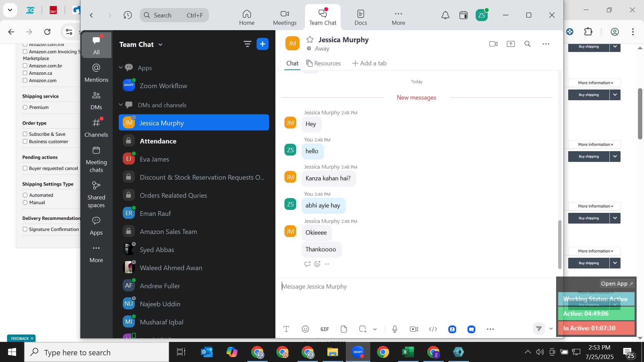Search within the Jessica Murphy chat
644x362 pixels.
(x=527, y=44)
